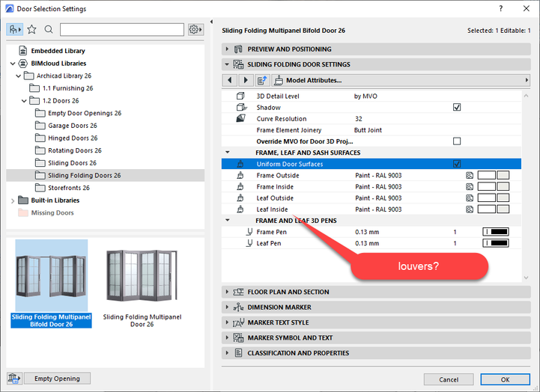This screenshot has width=540, height=392.
Task: Enable Override MVO for Door 3D checkbox
Action: [457, 141]
